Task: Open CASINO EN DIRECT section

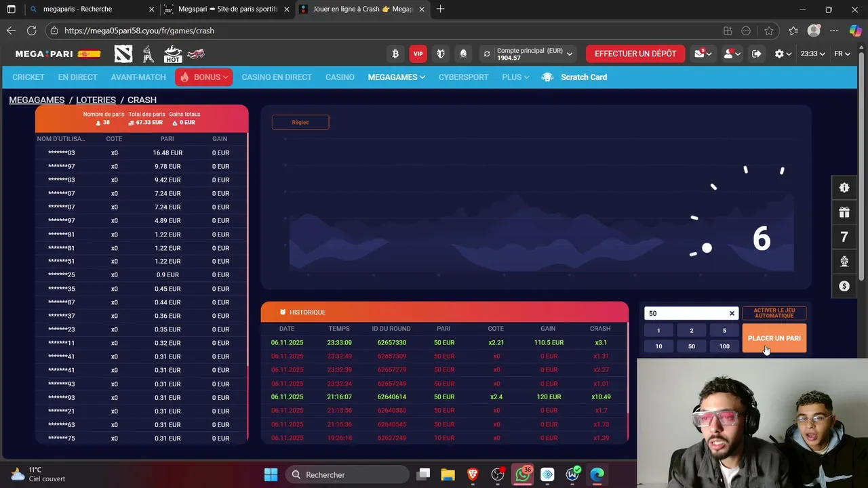Action: point(277,77)
